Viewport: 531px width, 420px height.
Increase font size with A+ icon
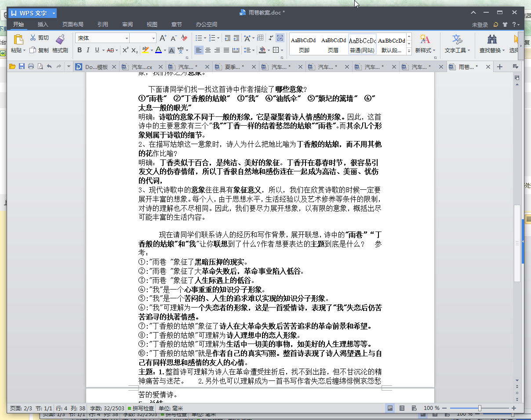coord(163,38)
